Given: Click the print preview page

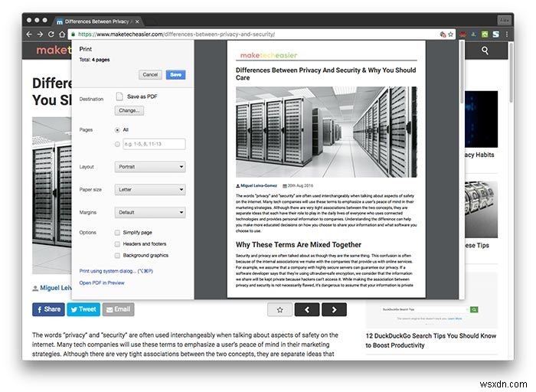Looking at the screenshot, I should (x=326, y=169).
